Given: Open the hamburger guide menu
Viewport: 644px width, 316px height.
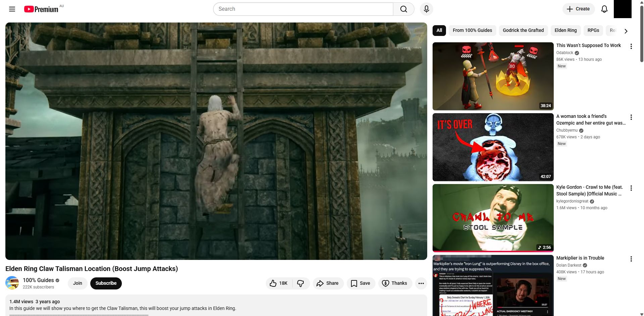Looking at the screenshot, I should 12,9.
